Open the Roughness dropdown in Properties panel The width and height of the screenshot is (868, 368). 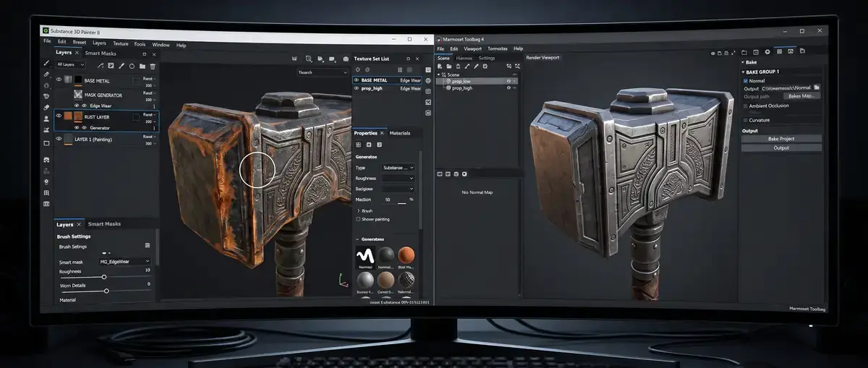click(398, 178)
